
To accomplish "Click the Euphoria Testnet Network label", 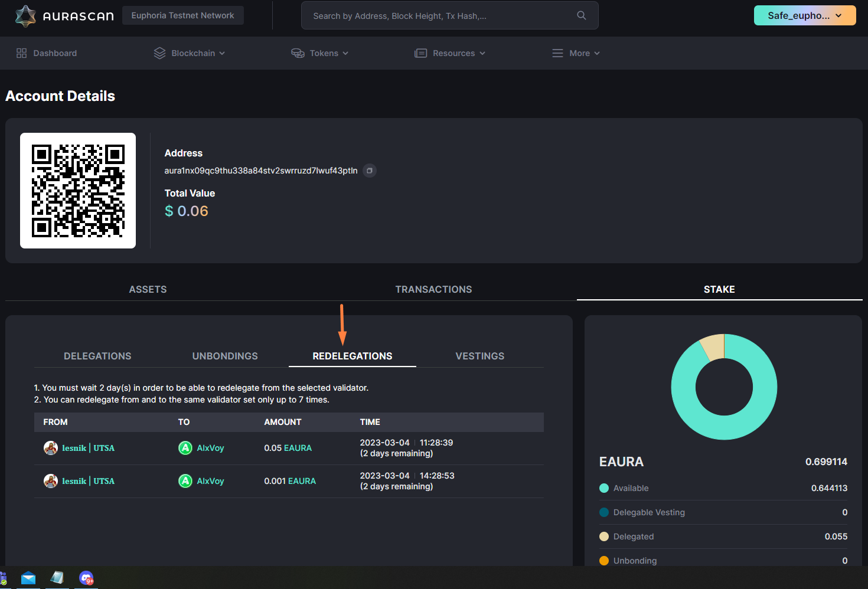I will (x=183, y=15).
